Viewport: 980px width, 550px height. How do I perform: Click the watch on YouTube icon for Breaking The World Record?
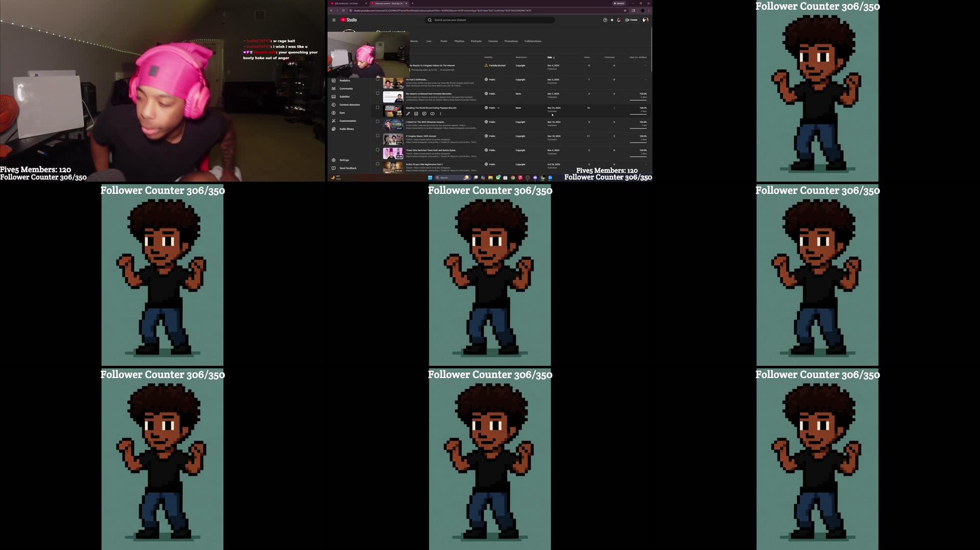tap(432, 114)
